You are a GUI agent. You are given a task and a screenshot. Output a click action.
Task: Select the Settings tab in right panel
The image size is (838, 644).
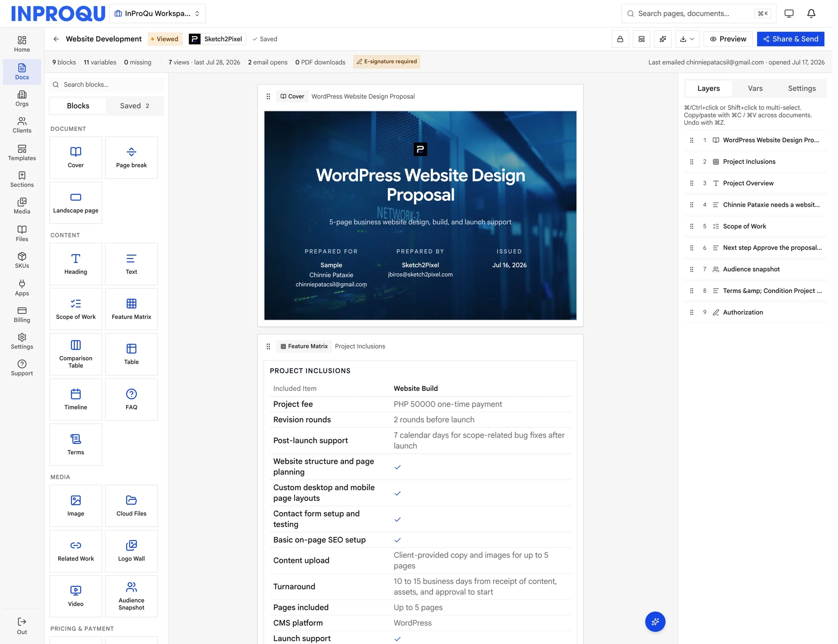pos(802,88)
